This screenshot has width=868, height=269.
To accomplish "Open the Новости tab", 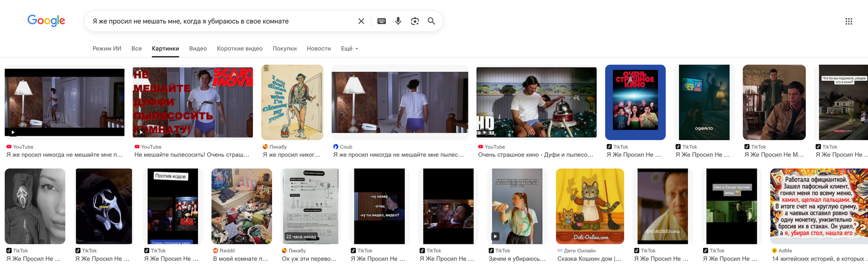I will (319, 49).
